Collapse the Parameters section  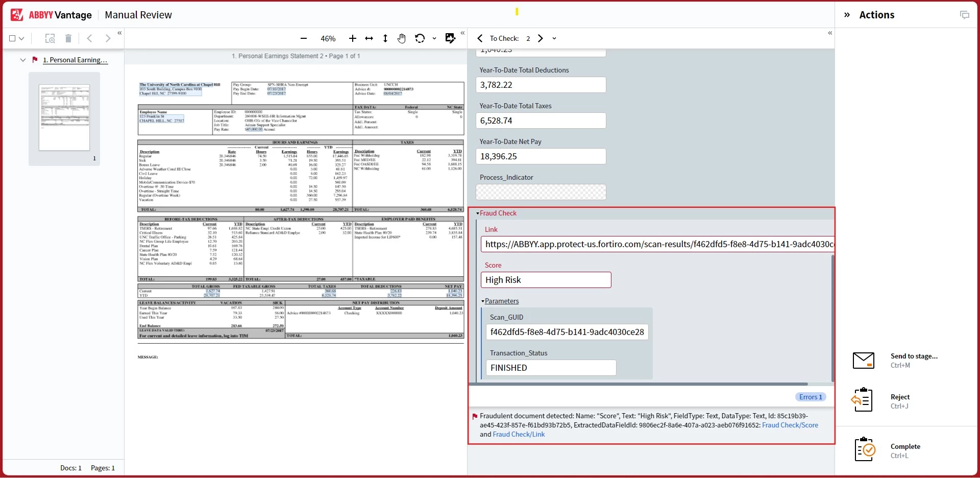coord(483,301)
